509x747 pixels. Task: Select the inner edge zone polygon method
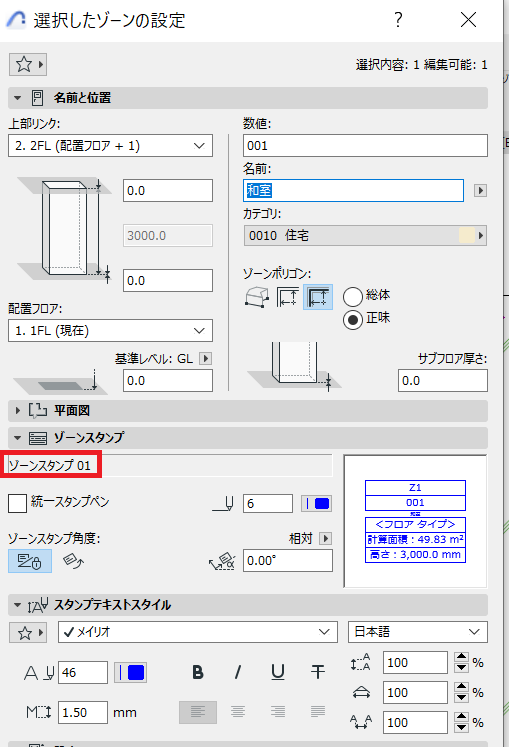point(288,297)
